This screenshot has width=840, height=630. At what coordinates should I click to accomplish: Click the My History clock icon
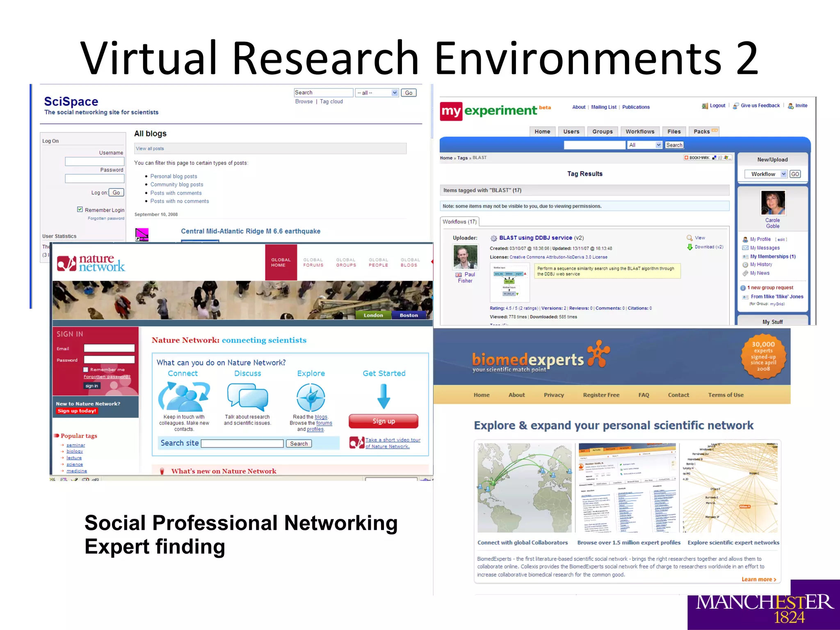(x=745, y=265)
